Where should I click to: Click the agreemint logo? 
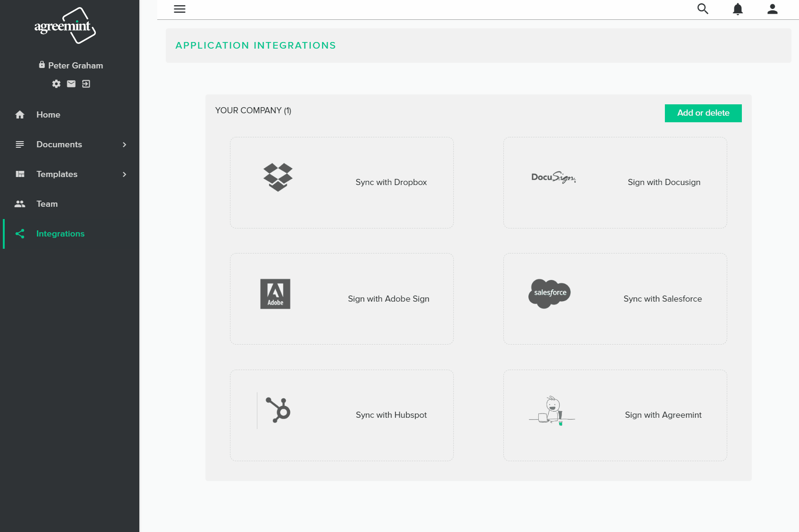pos(65,25)
